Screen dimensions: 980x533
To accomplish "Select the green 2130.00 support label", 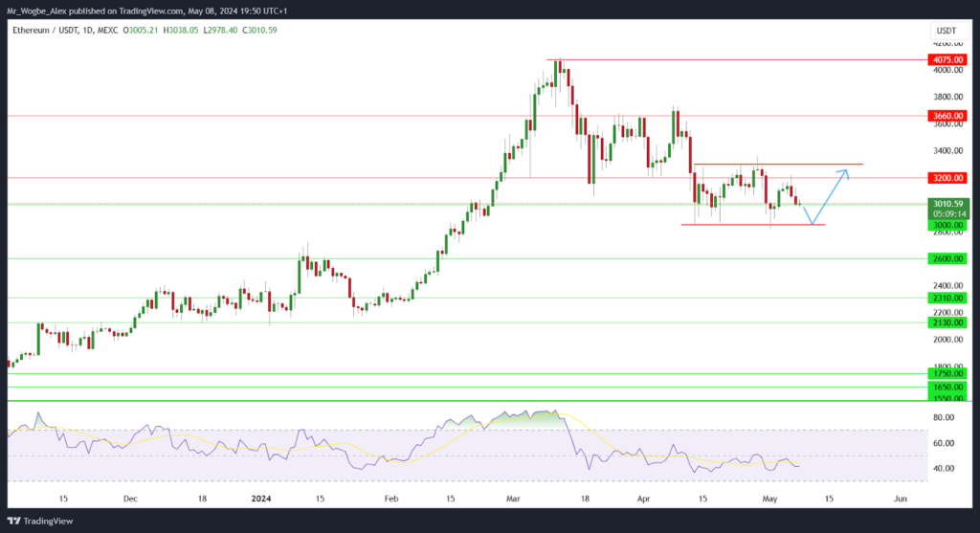I will (947, 323).
